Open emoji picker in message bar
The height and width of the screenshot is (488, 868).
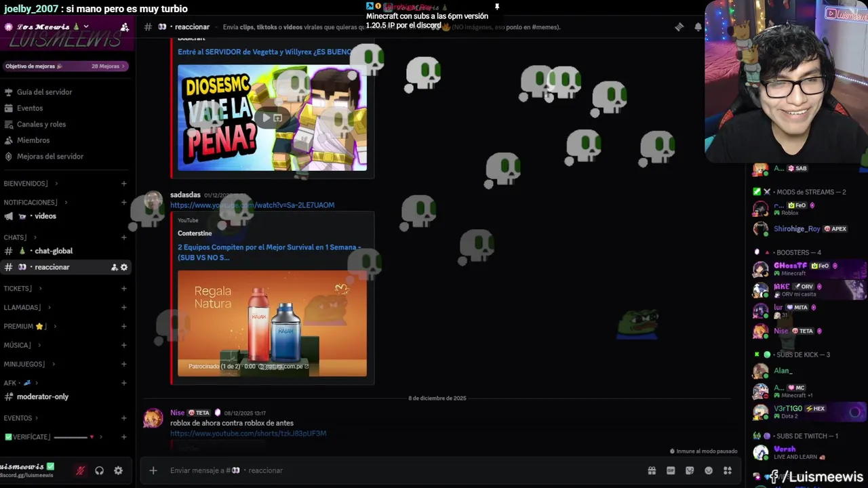tap(709, 470)
